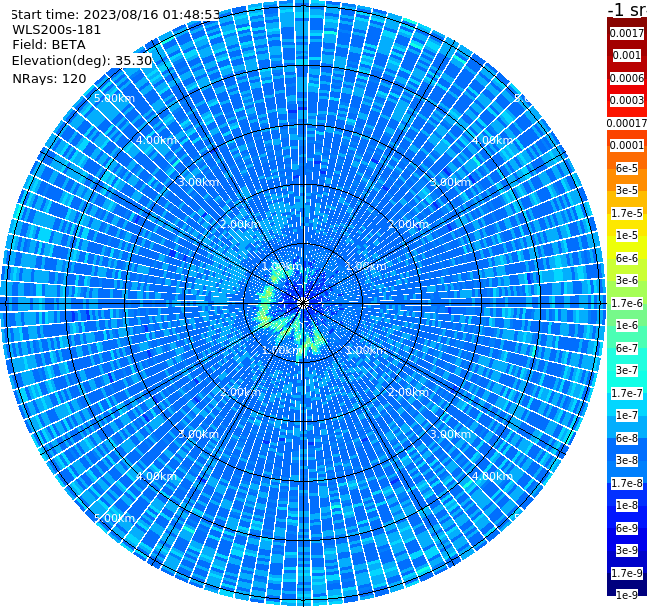
Task: Select the 1e-9 colorbar bottom label
Action: 627,595
